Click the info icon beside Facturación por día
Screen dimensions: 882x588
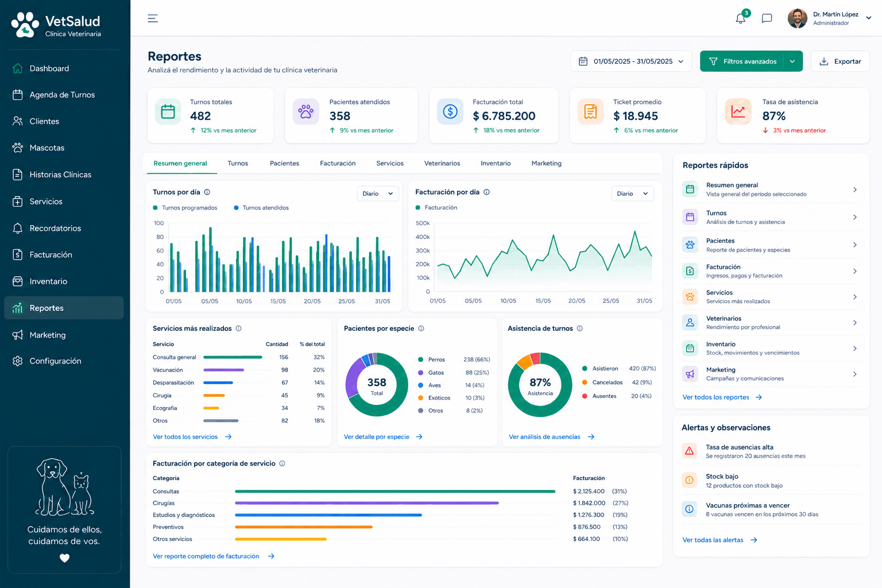tap(486, 192)
